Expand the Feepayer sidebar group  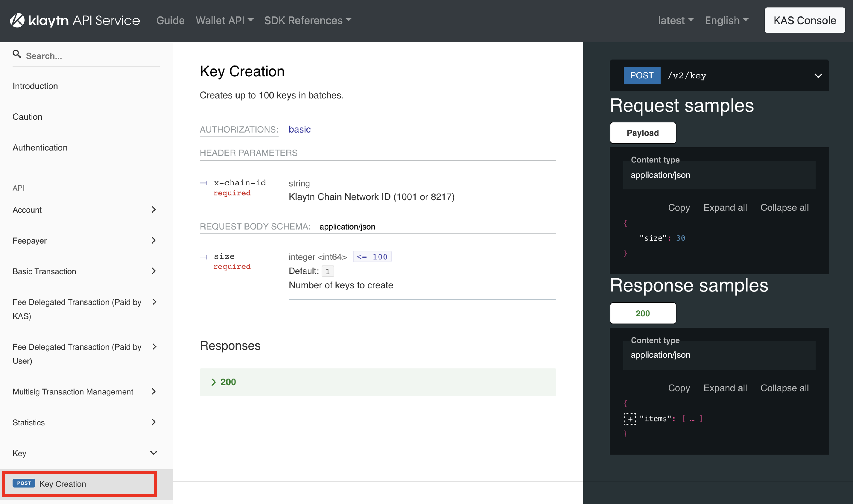click(86, 240)
